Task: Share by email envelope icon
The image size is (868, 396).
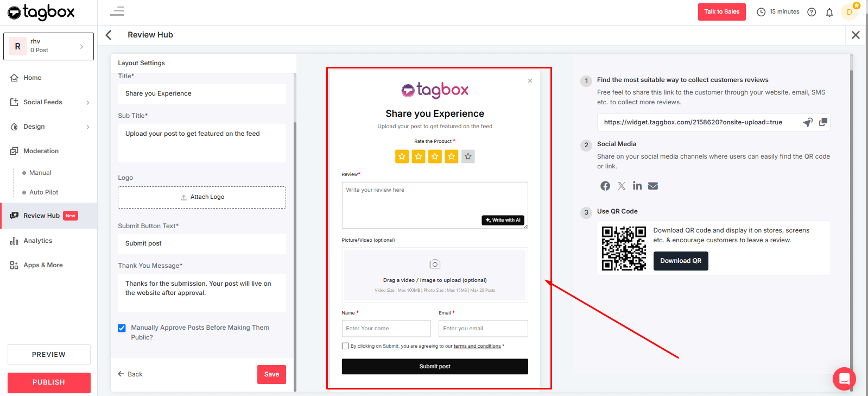Action: (653, 186)
